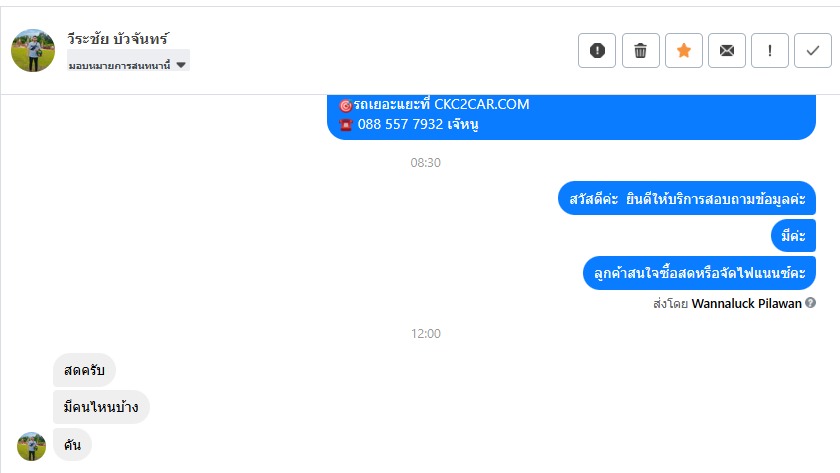Toggle the orange follow-up star
This screenshot has height=473, width=840.
pyautogui.click(x=684, y=50)
